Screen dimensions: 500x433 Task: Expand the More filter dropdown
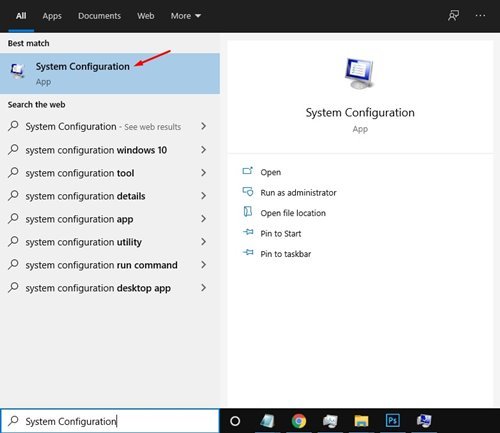[186, 16]
